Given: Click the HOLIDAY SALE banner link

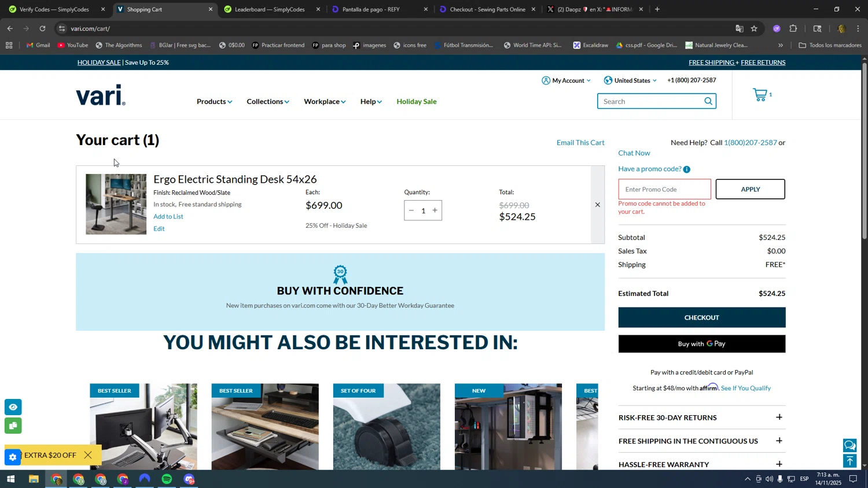Looking at the screenshot, I should 99,62.
